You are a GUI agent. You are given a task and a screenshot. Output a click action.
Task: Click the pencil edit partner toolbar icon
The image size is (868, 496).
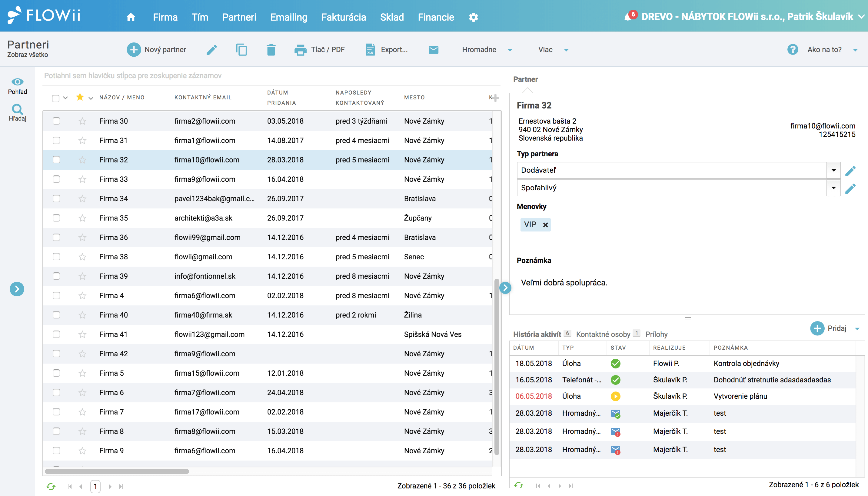coord(212,50)
